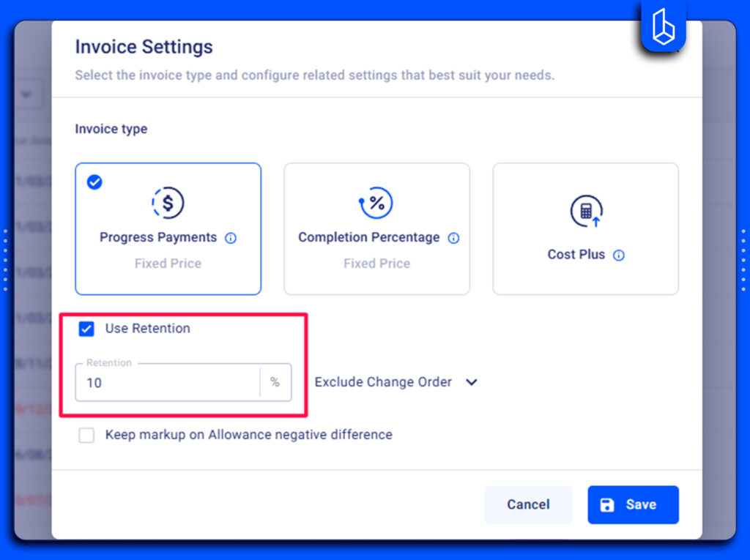
Task: Click the percent Completion Percentage icon
Action: click(x=376, y=203)
